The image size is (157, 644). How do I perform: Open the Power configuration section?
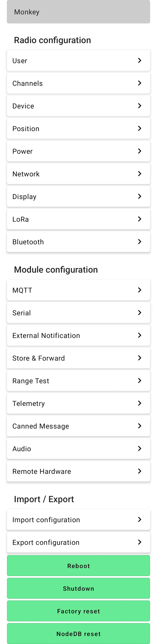pos(78,151)
